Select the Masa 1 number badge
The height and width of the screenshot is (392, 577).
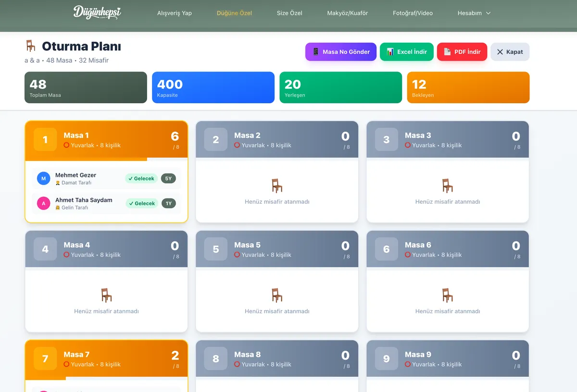[x=45, y=140]
